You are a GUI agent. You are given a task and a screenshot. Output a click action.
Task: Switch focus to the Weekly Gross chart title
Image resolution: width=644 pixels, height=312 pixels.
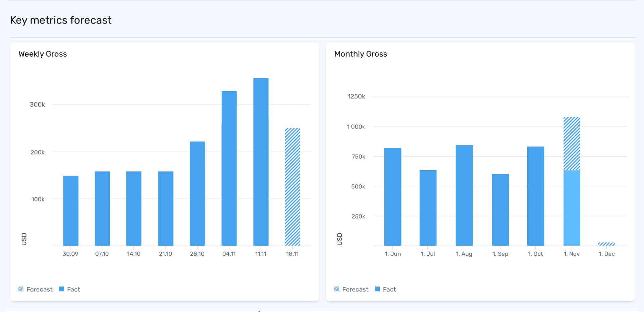tap(43, 54)
